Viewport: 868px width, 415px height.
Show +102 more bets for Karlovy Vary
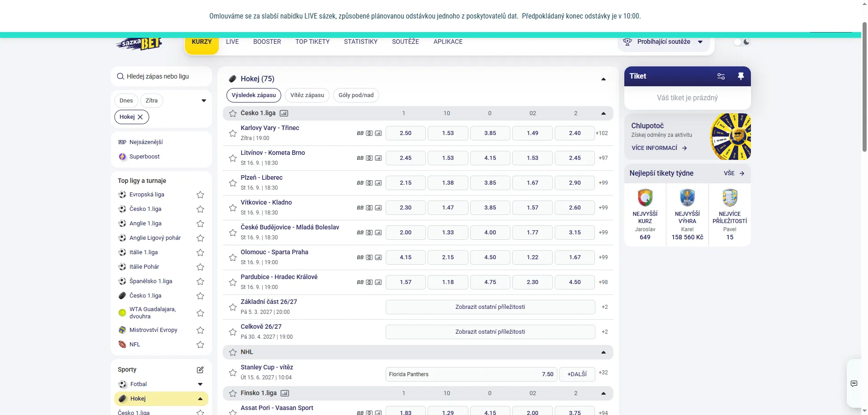602,133
